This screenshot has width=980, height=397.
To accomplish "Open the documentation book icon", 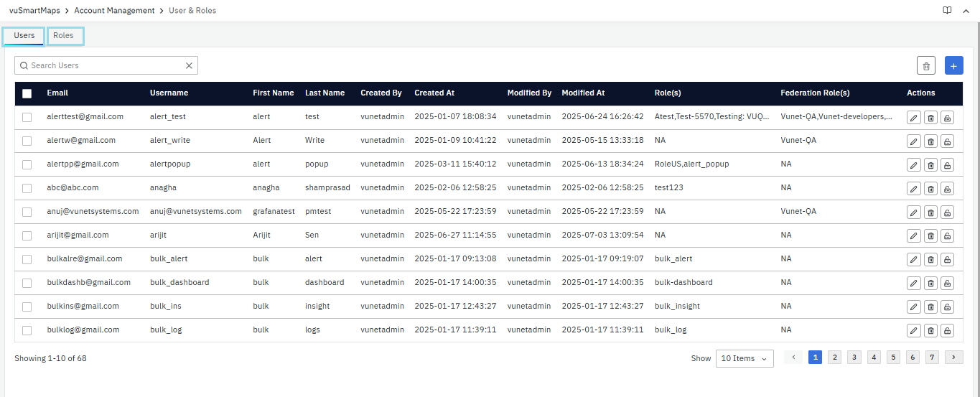I will coord(947,11).
